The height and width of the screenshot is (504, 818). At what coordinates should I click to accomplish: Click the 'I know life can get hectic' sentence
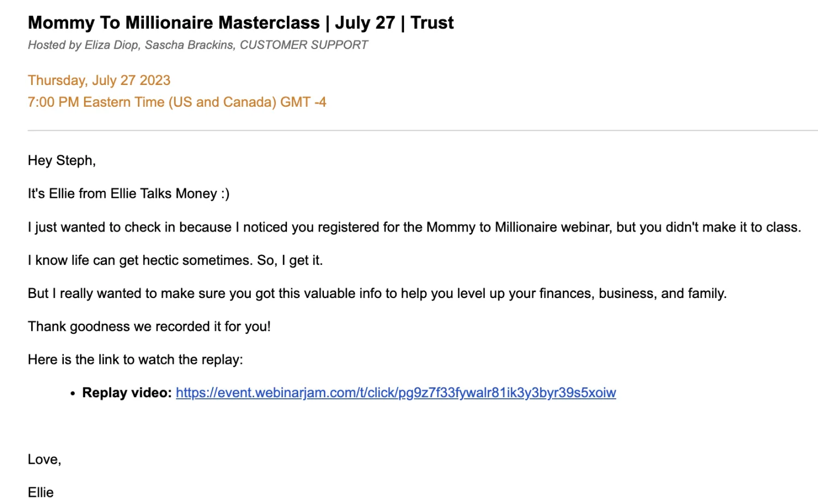(x=175, y=260)
